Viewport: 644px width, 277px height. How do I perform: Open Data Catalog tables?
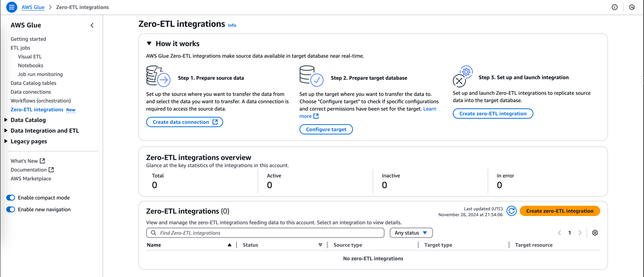point(33,83)
